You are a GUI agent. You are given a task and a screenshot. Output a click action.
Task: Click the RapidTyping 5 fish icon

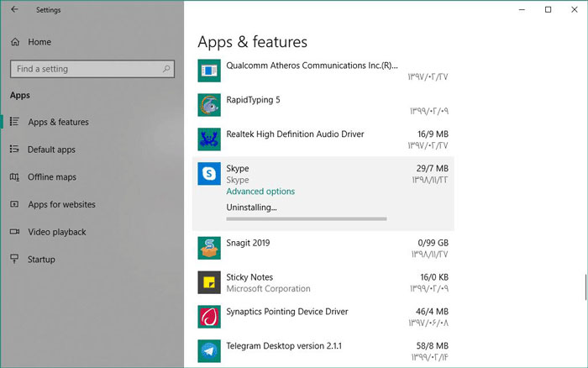click(209, 105)
